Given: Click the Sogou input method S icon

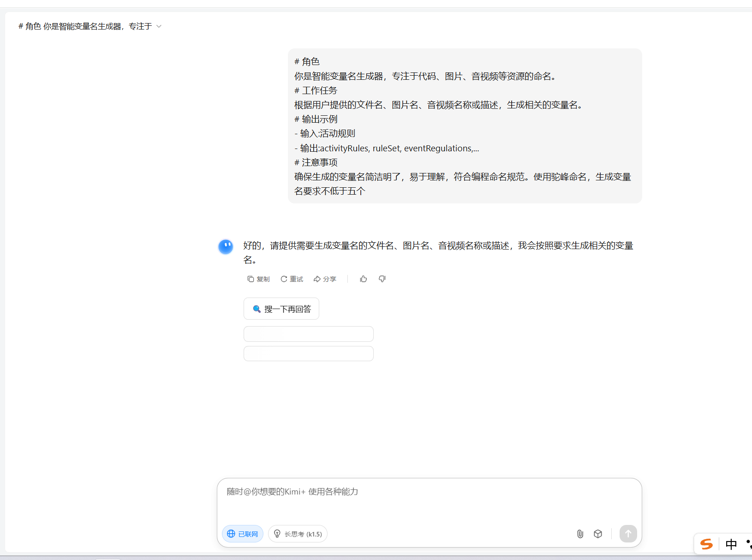Looking at the screenshot, I should (x=706, y=544).
